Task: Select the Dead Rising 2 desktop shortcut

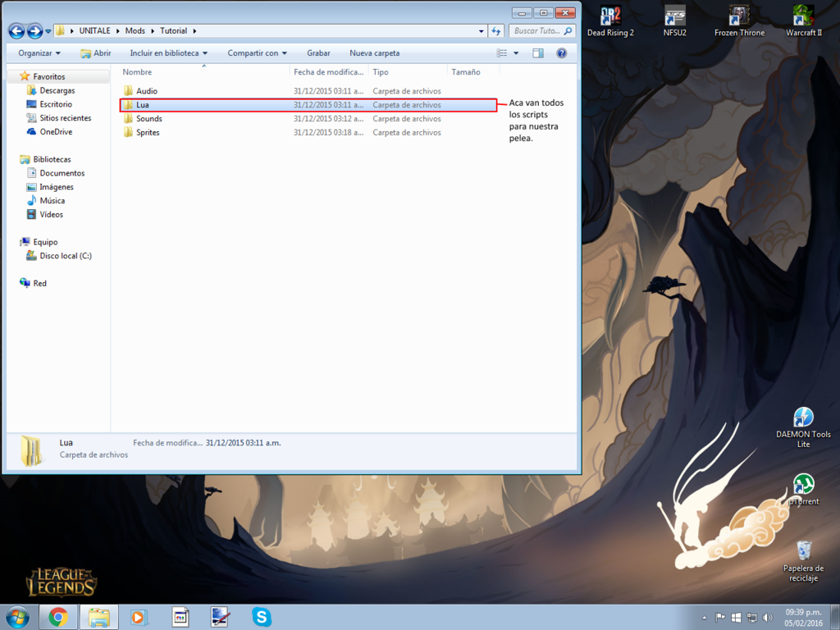Action: [610, 21]
